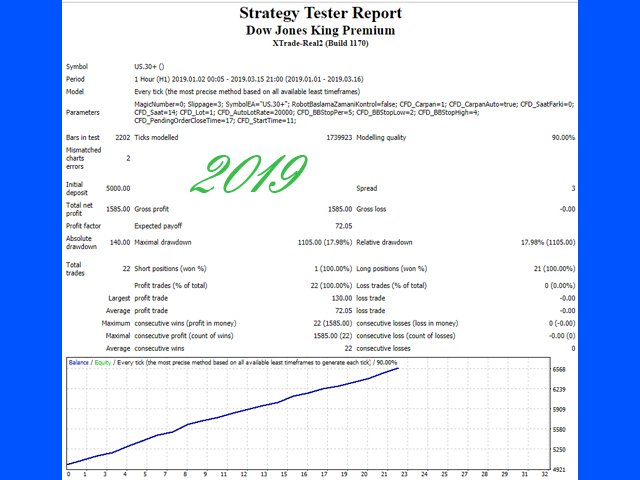Click the symbol value 'US.30+ ()'

pyautogui.click(x=149, y=67)
